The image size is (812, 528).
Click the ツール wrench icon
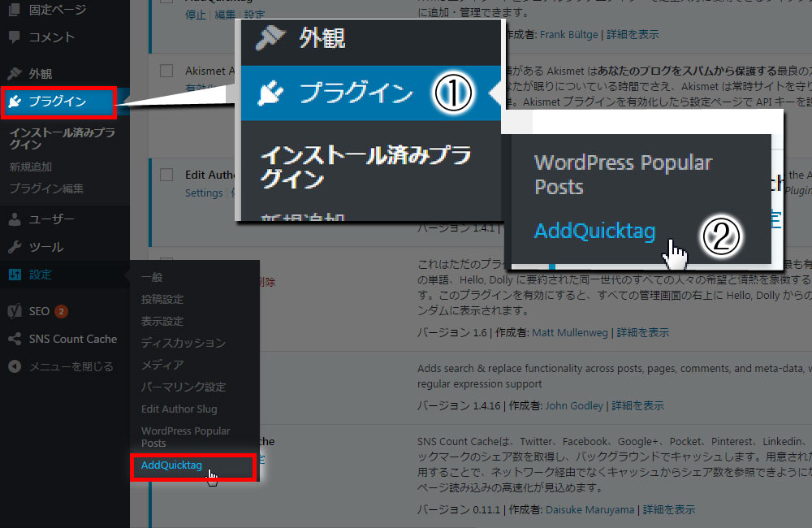coord(15,247)
